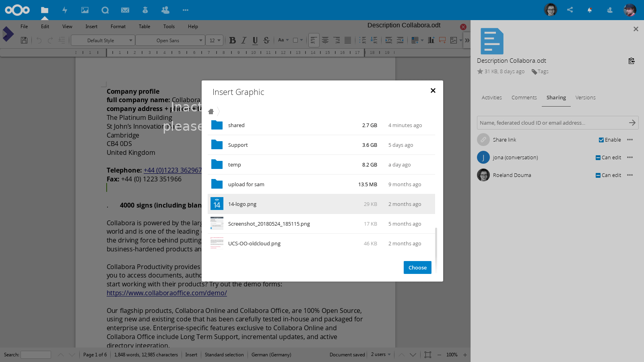
Task: Copy link with the clipboard icon in sidebar
Action: (x=632, y=61)
